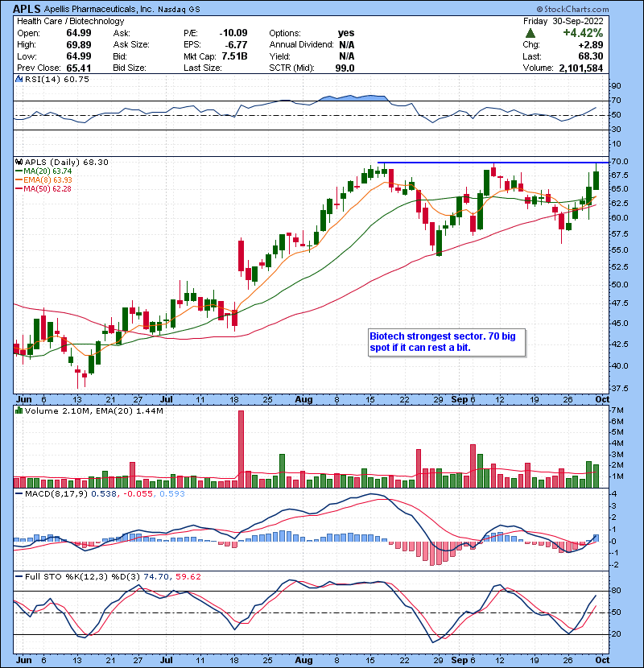Click the APLS (Daily) 68.30 chart label
The width and height of the screenshot is (644, 668).
pos(67,162)
